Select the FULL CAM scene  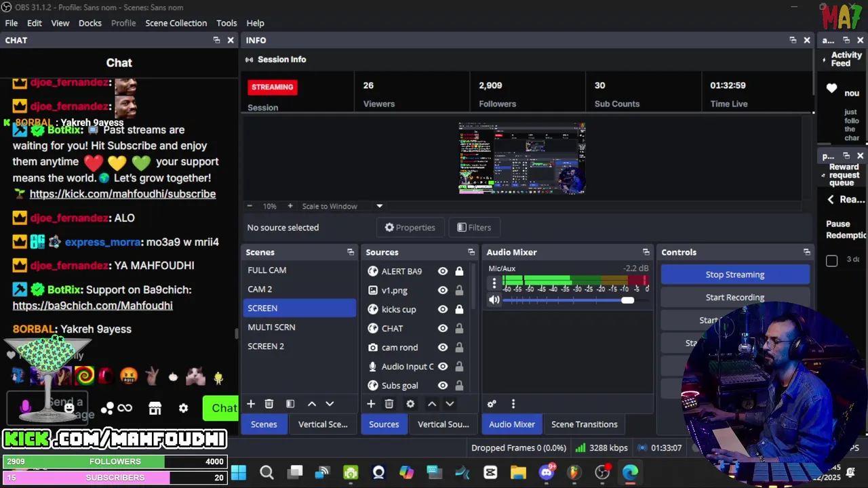299,270
